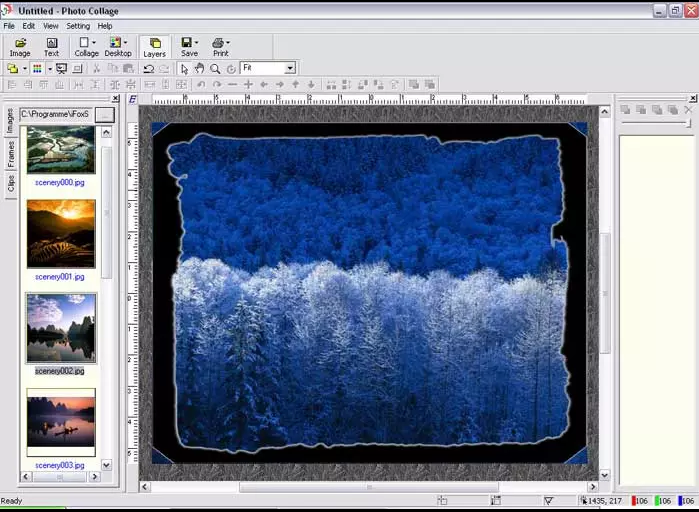Screen dimensions: 699x512
Task: Click the plus enlarge icon
Action: (248, 84)
